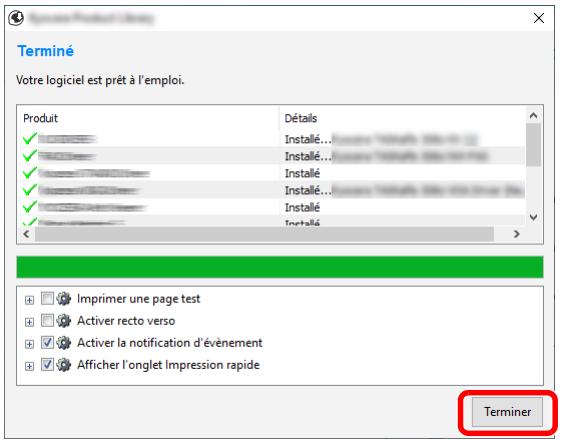Expand the Activer recto verso node
The image size is (562, 440).
(x=29, y=322)
